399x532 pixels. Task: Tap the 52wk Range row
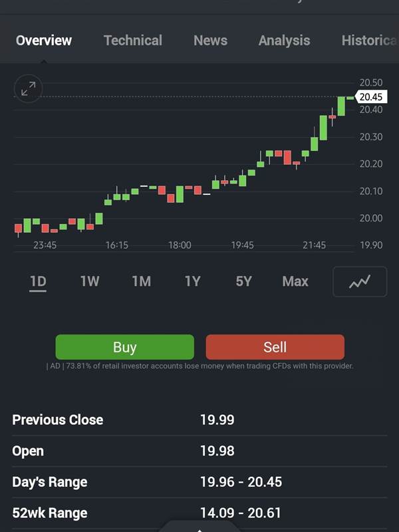tap(199, 513)
